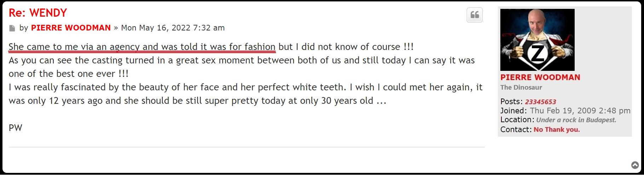The height and width of the screenshot is (175, 644).
Task: Click author name in the post byline
Action: point(71,28)
